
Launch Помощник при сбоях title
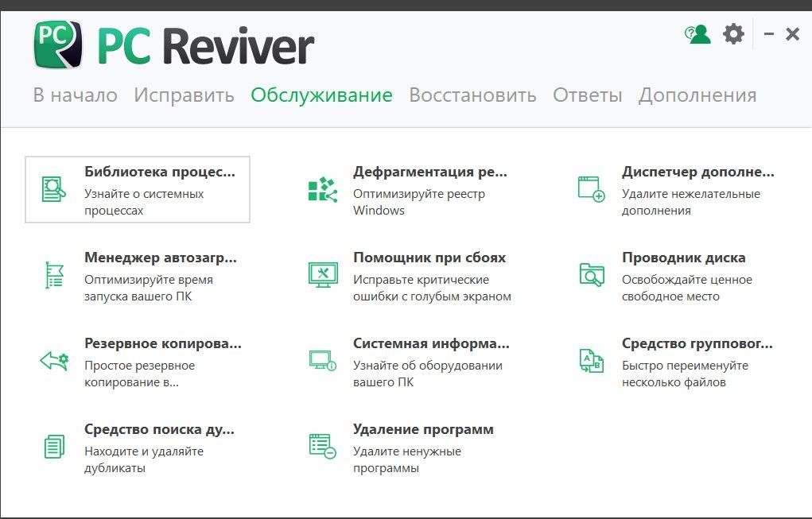coord(429,258)
